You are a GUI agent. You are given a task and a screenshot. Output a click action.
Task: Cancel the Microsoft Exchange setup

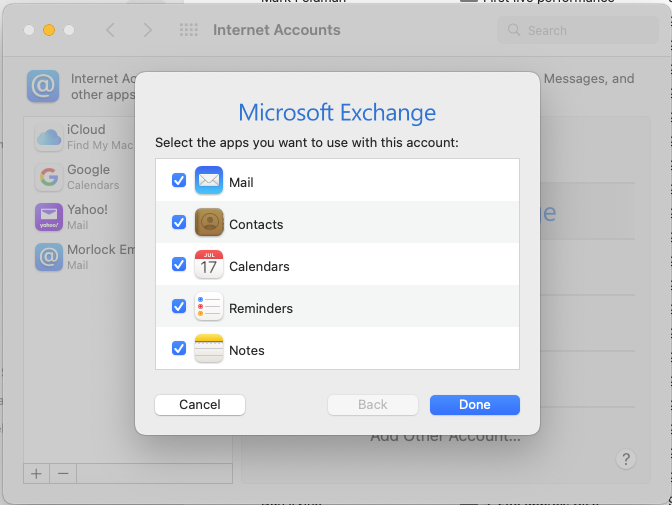tap(200, 405)
